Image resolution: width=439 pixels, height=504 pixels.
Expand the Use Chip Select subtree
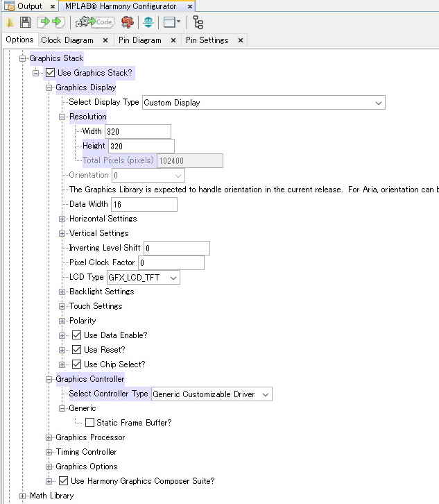click(62, 365)
